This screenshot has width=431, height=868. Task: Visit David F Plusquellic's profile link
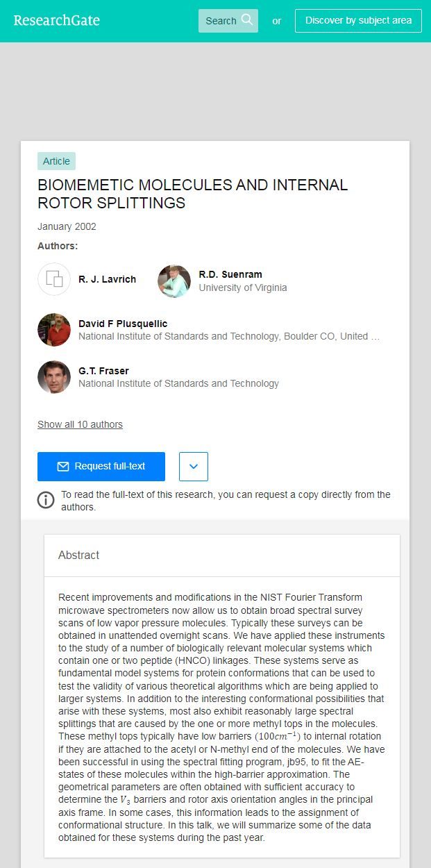[123, 324]
